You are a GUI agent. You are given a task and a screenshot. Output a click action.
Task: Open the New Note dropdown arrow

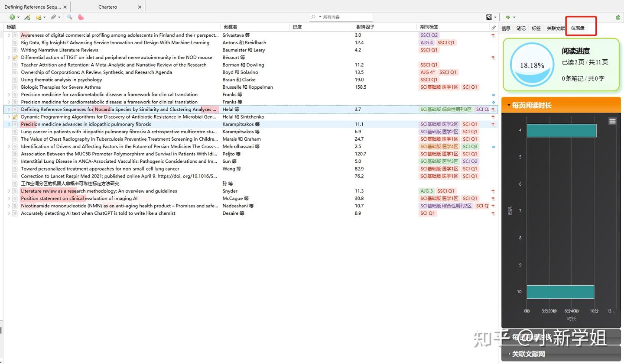[45, 17]
